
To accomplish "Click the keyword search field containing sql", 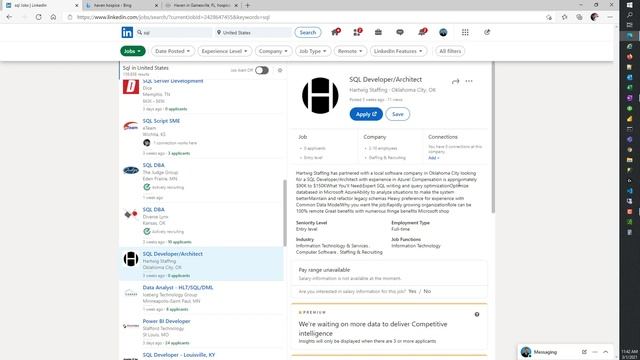I will pos(175,32).
